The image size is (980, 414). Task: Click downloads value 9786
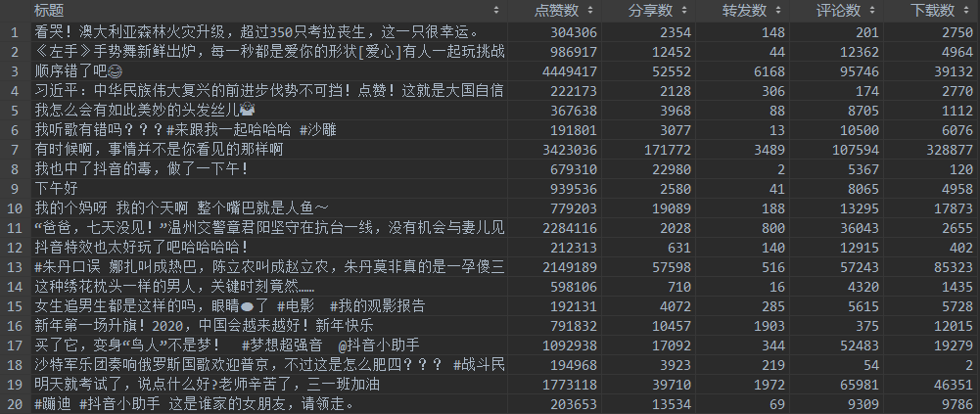tap(957, 403)
